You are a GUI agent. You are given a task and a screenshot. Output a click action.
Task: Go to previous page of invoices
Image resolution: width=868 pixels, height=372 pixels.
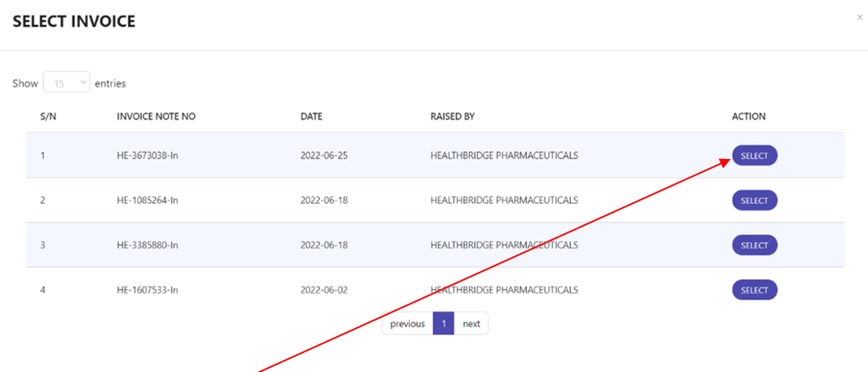click(x=407, y=324)
